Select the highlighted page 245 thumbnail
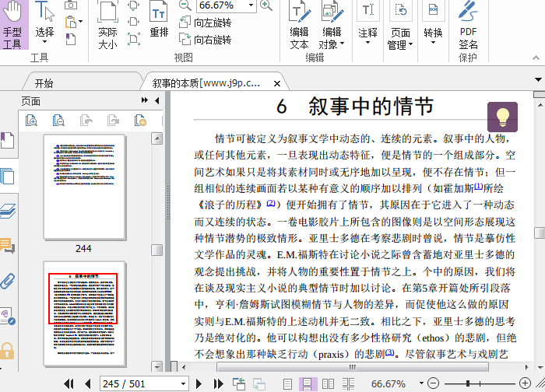 coord(84,313)
